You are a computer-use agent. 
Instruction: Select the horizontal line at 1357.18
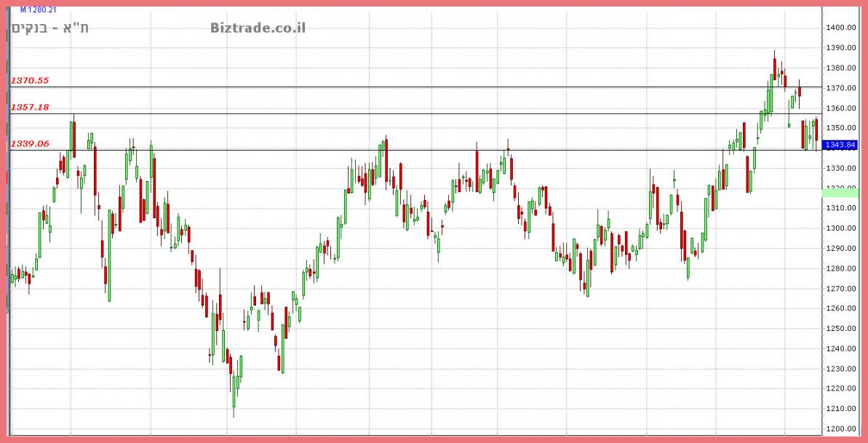click(x=437, y=113)
